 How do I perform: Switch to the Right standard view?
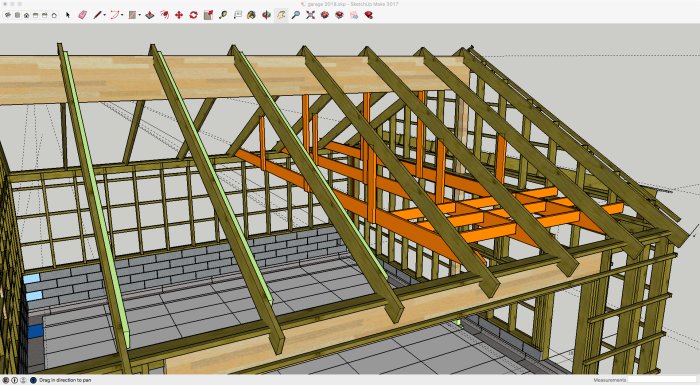36,15
